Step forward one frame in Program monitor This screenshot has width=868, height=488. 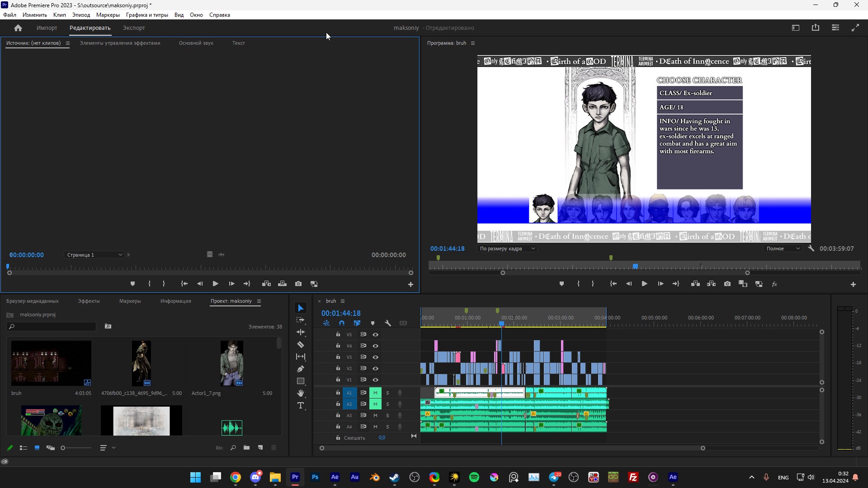[660, 284]
